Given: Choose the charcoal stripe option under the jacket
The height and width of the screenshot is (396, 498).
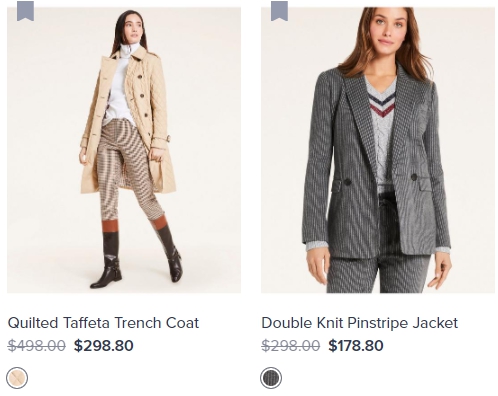Looking at the screenshot, I should pos(271,378).
